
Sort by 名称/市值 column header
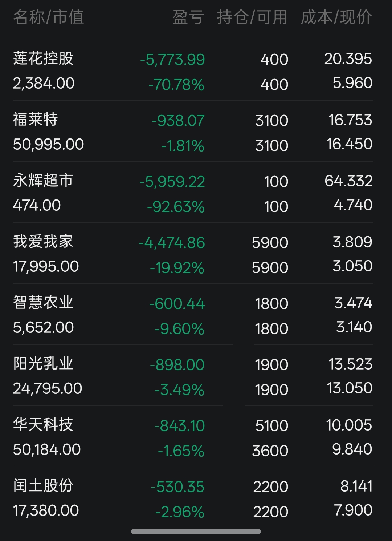(49, 17)
